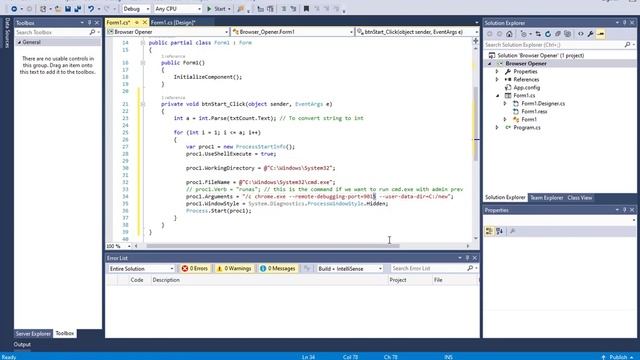Click the View Code icon in Solution Explorer
The image size is (640, 360).
tap(580, 34)
